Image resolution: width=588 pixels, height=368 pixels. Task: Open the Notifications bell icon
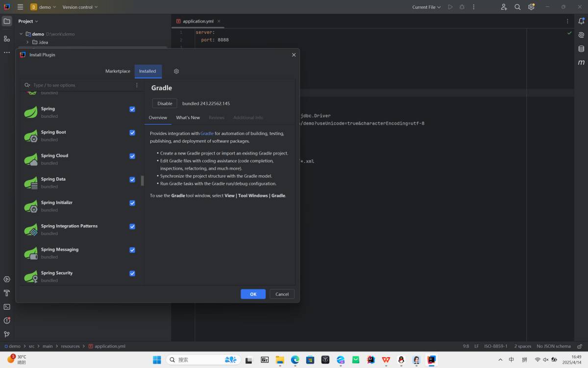tap(581, 21)
